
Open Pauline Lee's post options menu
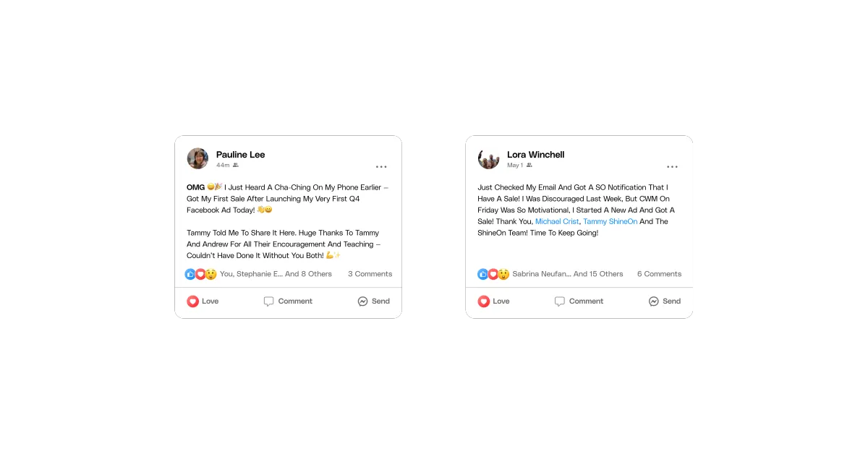pos(381,167)
